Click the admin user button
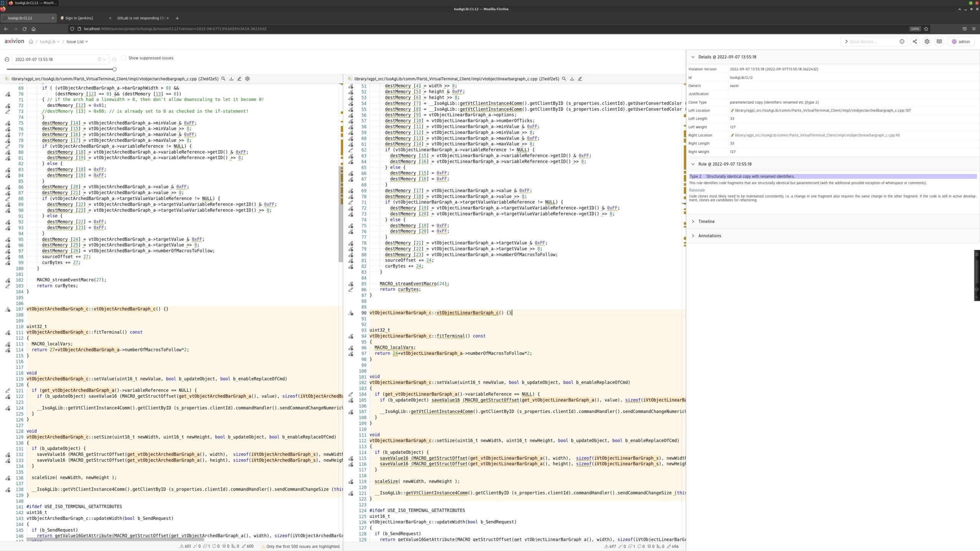 961,42
